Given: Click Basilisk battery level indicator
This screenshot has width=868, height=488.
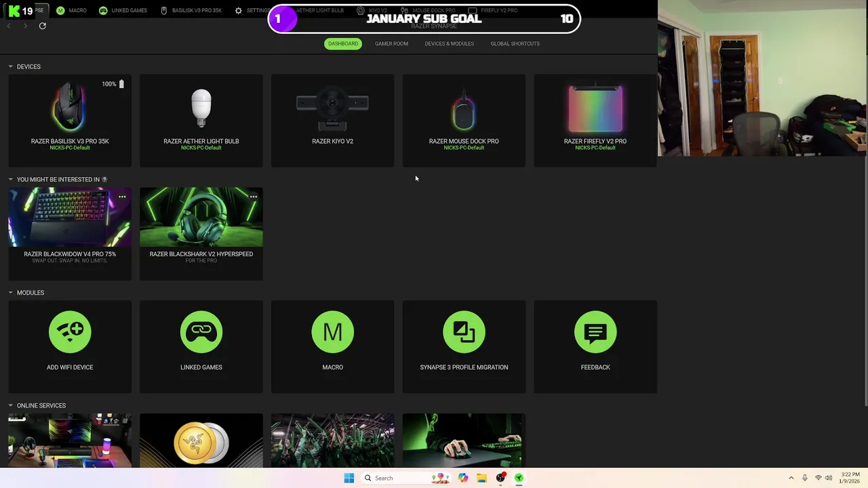Looking at the screenshot, I should point(113,84).
